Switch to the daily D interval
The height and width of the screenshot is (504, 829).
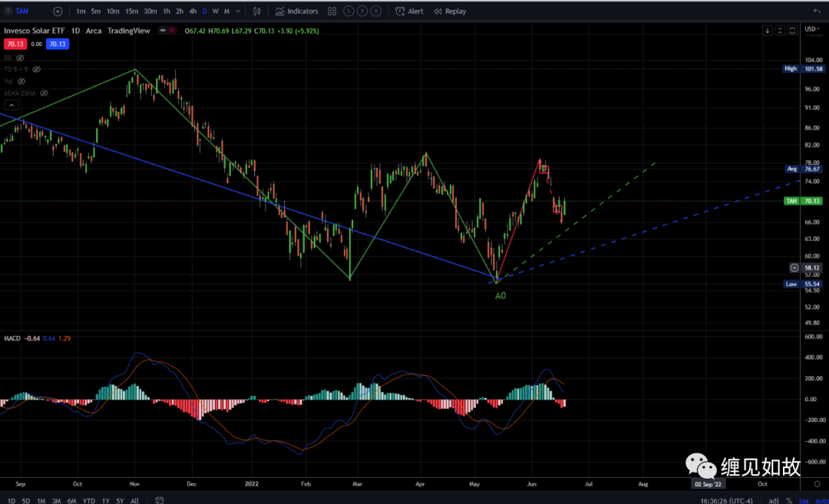tap(205, 11)
